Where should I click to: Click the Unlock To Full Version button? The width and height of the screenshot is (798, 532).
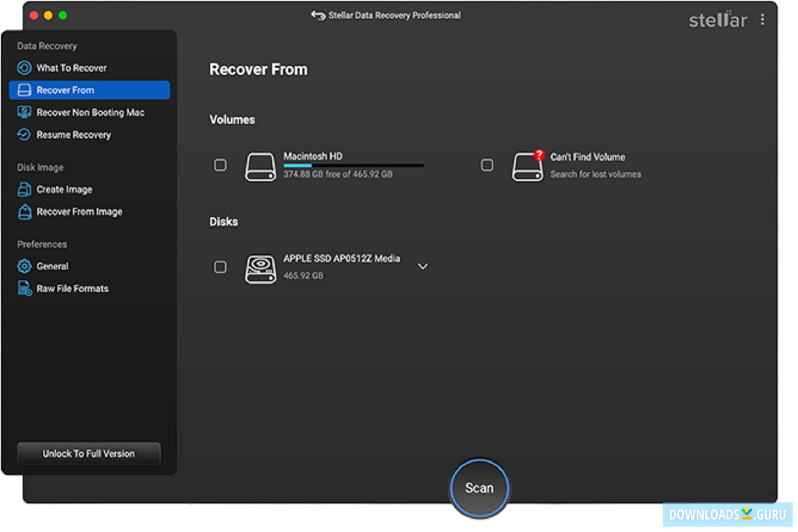point(88,453)
